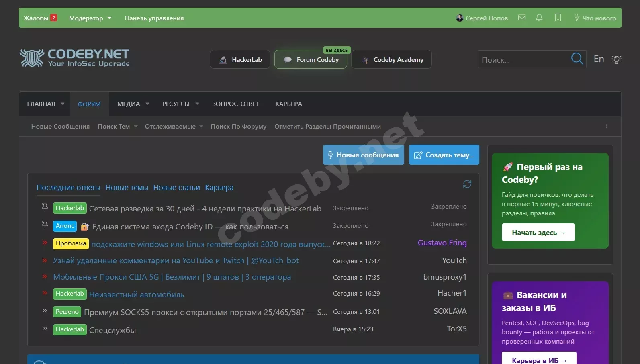Open Hacher1 user profile
Viewport: 640px width, 364px height.
click(452, 293)
